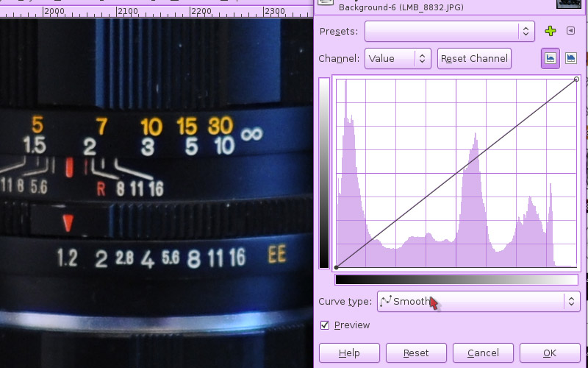This screenshot has height=368, width=588.
Task: Open the Presets dropdown
Action: 449,31
